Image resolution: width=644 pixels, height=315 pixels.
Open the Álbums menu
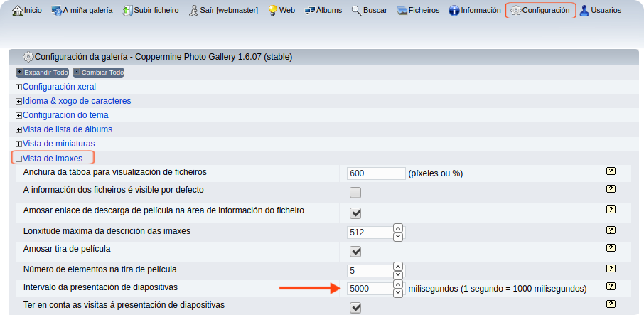(323, 11)
